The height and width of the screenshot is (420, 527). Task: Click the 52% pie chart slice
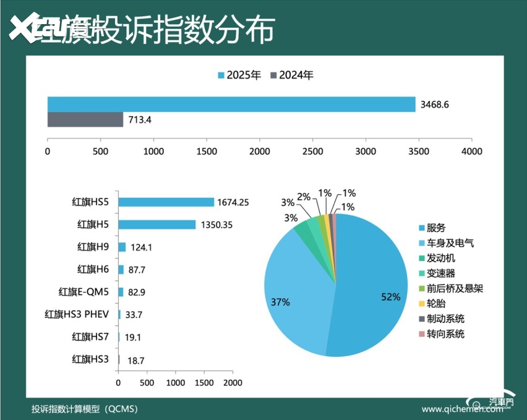coord(371,291)
